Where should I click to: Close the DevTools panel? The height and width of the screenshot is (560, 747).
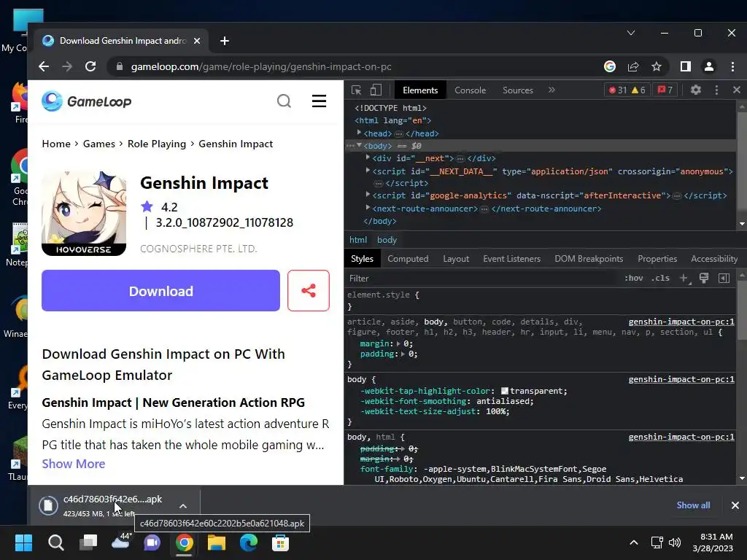(737, 90)
